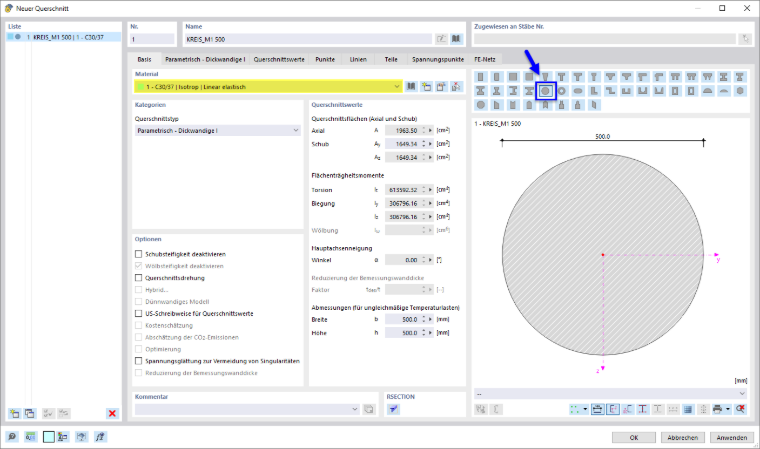Pick the hexagon cross-section shape

pos(740,91)
